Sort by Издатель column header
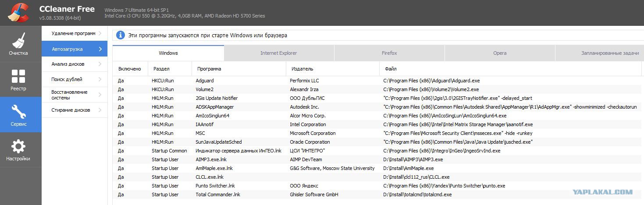Viewport: 644px width, 205px height. coord(333,69)
